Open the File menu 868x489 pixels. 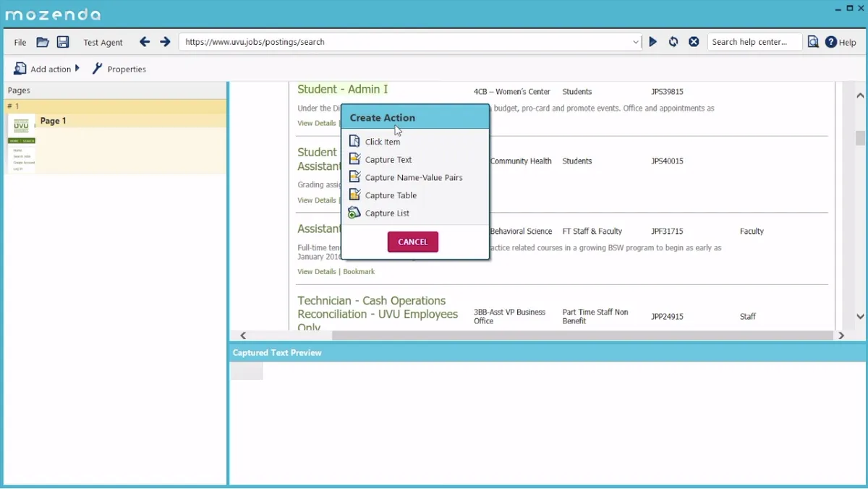tap(20, 42)
